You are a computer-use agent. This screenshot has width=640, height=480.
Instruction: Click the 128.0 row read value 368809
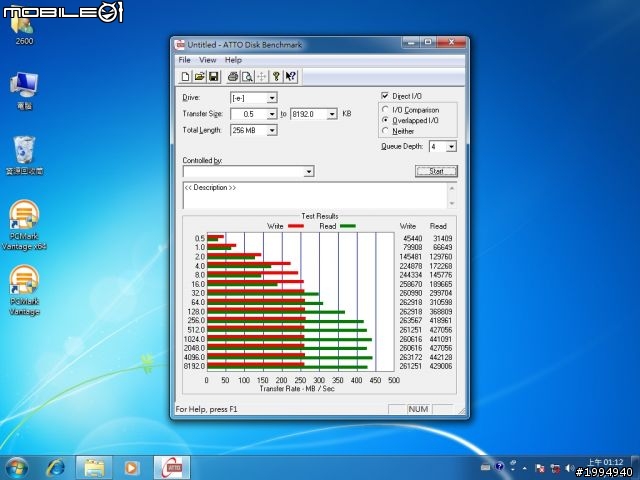coord(441,312)
